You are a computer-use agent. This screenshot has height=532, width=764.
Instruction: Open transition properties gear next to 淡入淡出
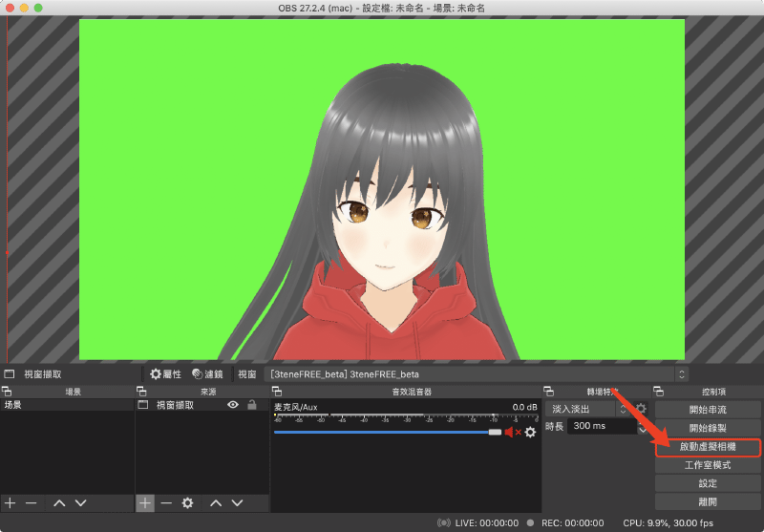click(641, 409)
